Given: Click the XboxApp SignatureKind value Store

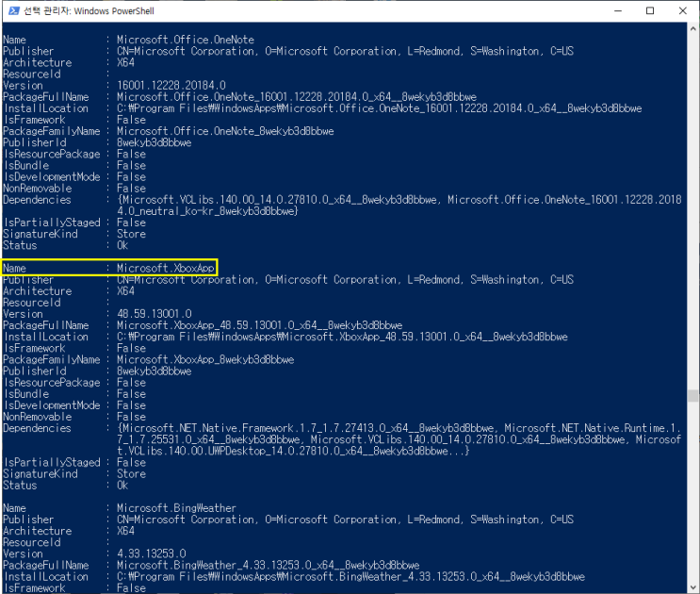Looking at the screenshot, I should 131,474.
